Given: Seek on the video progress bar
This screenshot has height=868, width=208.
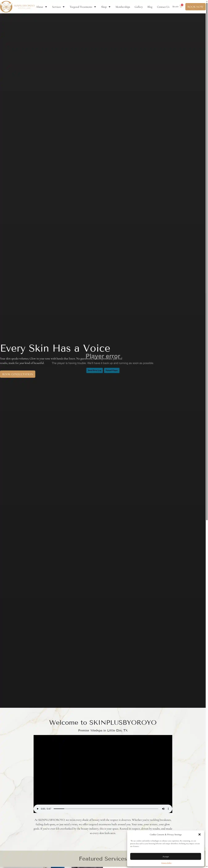Looking at the screenshot, I should point(106,809).
